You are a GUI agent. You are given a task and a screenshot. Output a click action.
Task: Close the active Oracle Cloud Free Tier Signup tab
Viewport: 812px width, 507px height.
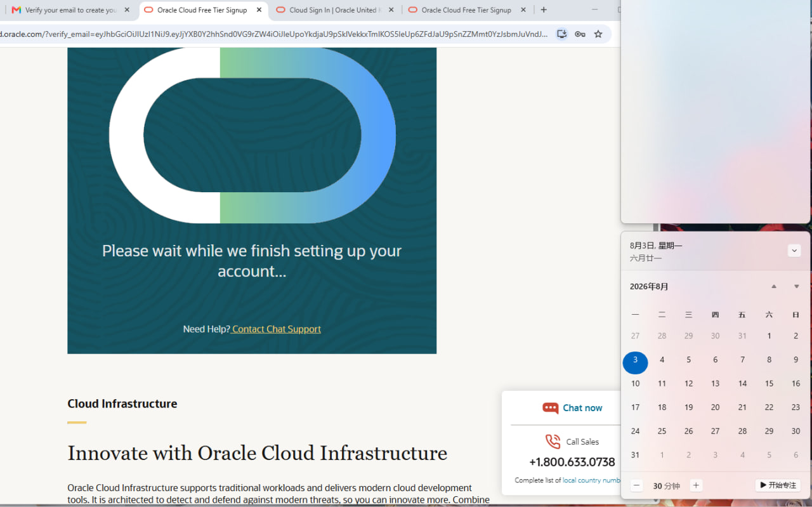259,10
